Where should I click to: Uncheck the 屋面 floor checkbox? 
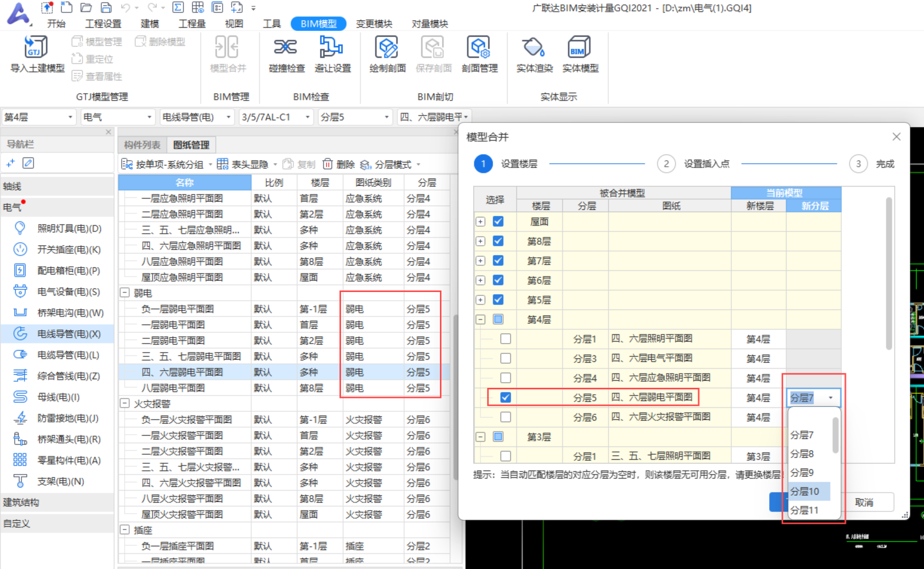498,221
